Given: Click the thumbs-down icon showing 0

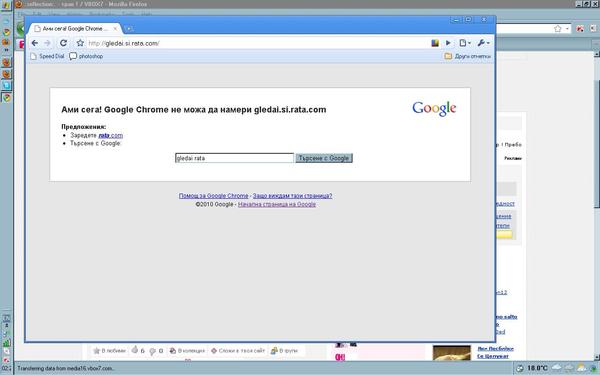Looking at the screenshot, I should tap(153, 351).
